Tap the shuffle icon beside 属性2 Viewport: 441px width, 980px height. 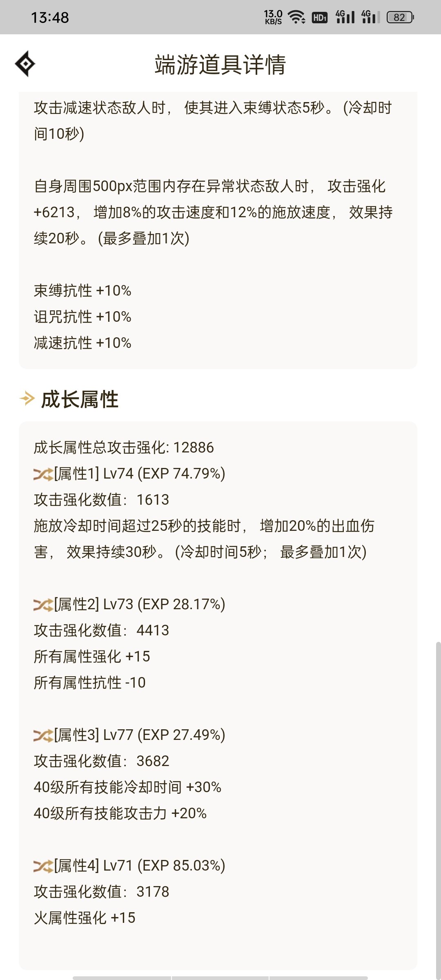43,605
